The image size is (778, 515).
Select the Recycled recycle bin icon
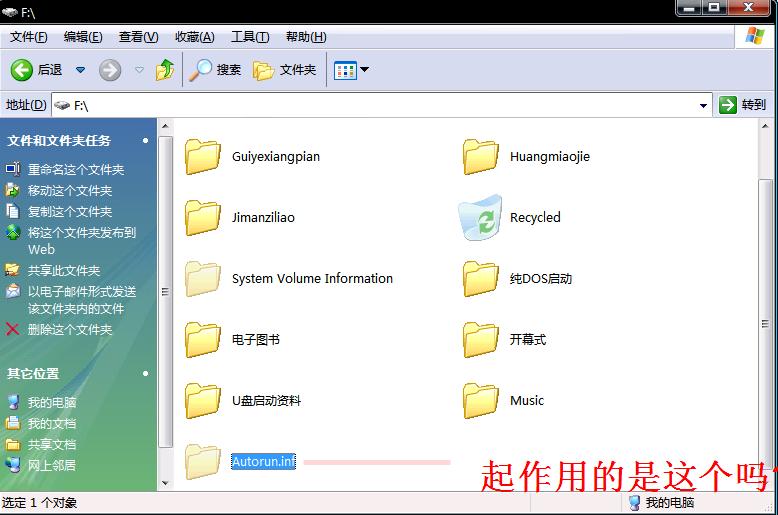point(480,218)
